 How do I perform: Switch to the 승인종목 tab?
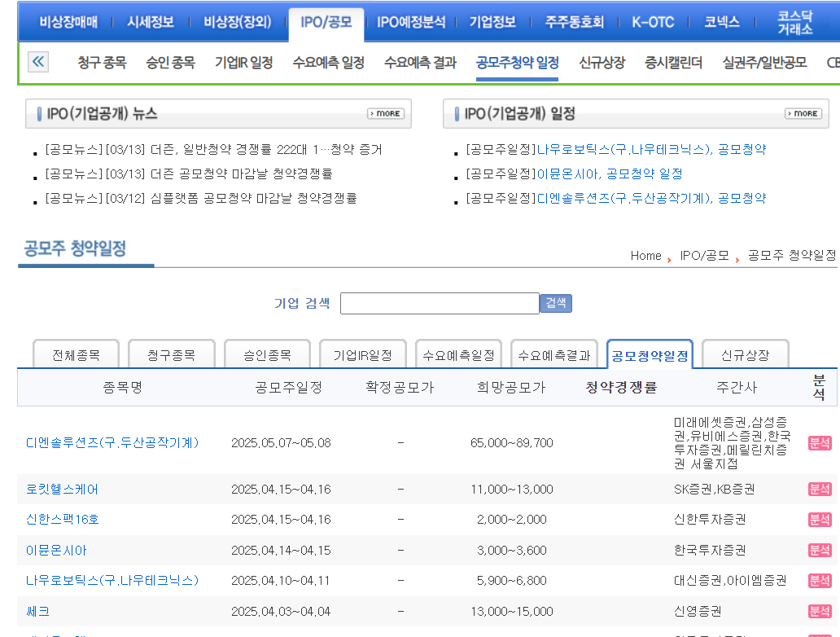[x=267, y=354]
